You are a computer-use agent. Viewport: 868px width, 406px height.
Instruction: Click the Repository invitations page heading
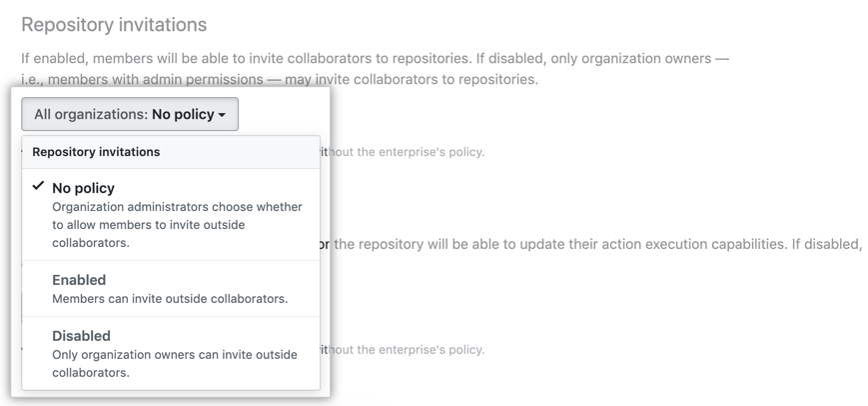114,24
